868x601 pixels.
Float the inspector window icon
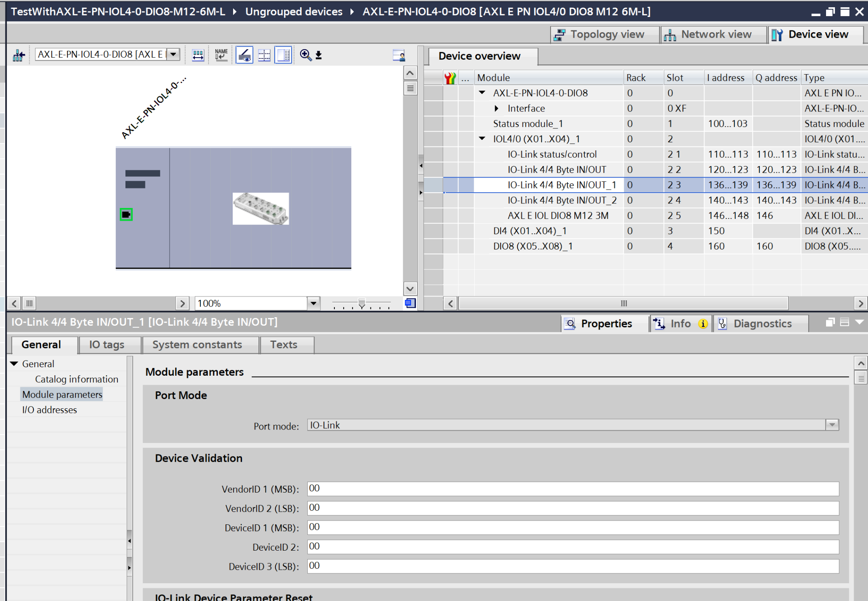830,323
